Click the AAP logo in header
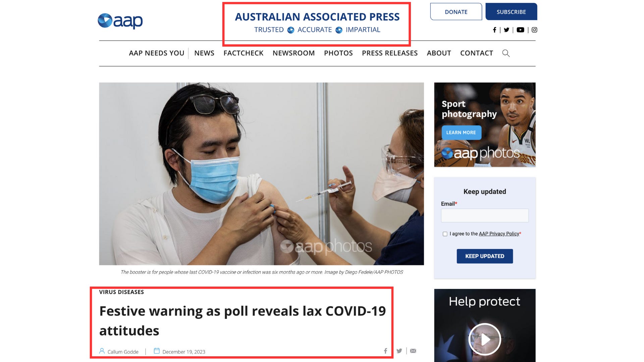Image resolution: width=644 pixels, height=362 pixels. tap(120, 21)
